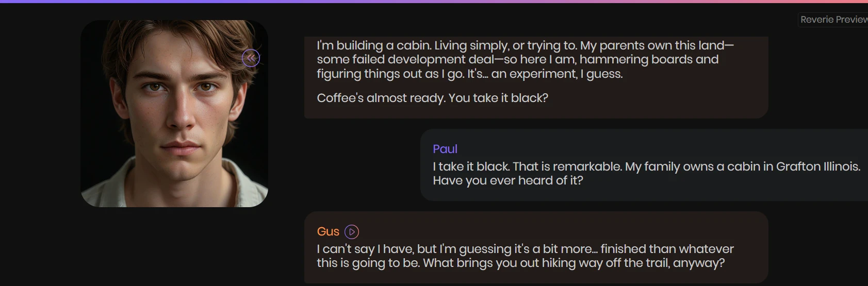Click the purple "Paul" sender name
Image resolution: width=868 pixels, height=286 pixels.
click(x=445, y=149)
